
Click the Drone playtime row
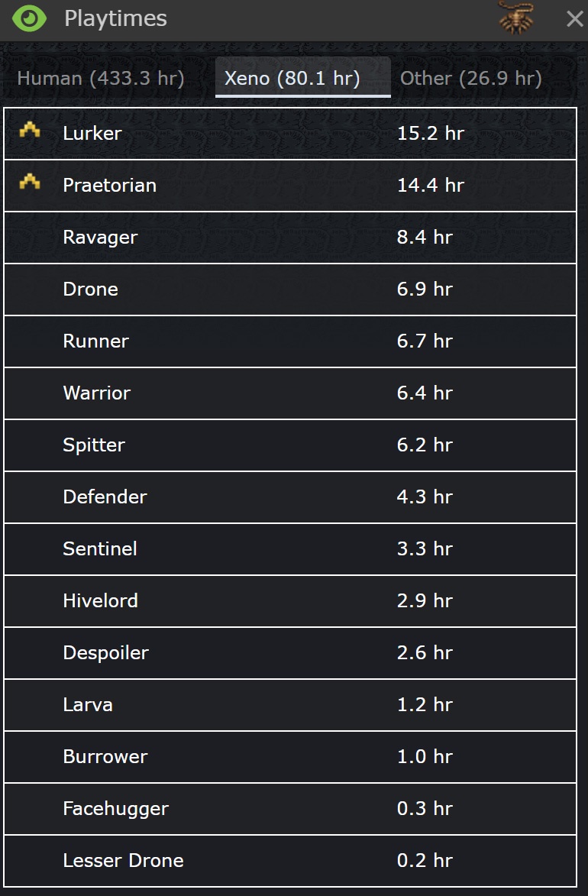click(290, 290)
